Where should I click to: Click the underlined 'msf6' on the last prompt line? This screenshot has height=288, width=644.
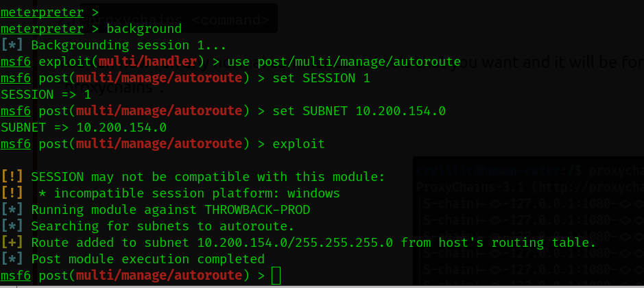(x=16, y=276)
